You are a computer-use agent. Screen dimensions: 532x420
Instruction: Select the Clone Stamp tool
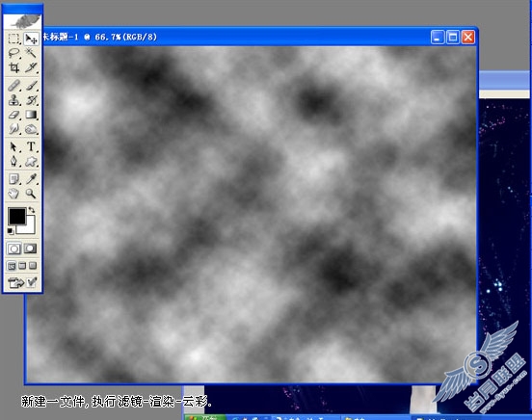pos(13,100)
